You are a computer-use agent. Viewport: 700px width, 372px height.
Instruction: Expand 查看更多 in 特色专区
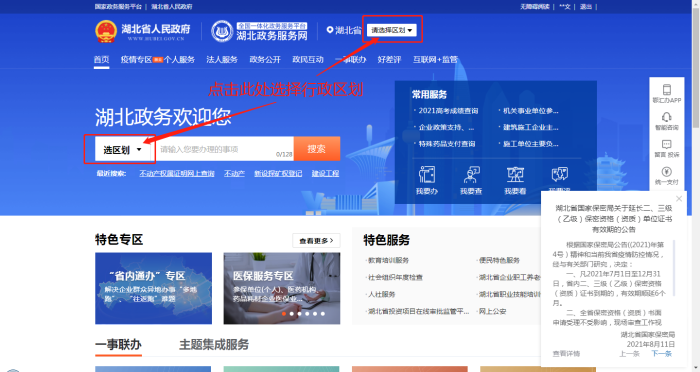(x=316, y=241)
